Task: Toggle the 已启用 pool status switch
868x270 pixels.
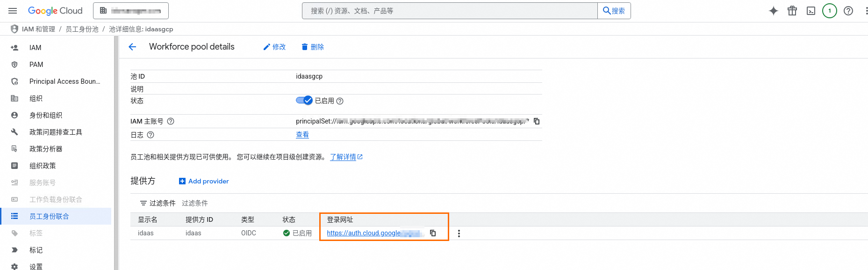Action: click(304, 101)
